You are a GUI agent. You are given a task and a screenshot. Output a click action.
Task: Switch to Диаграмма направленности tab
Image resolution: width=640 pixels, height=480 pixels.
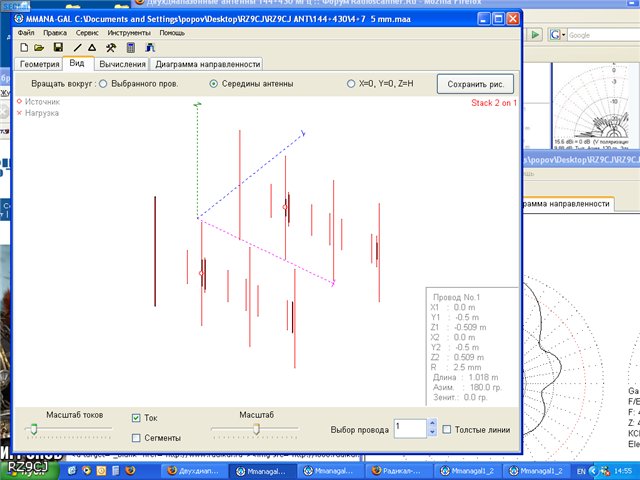tap(207, 64)
